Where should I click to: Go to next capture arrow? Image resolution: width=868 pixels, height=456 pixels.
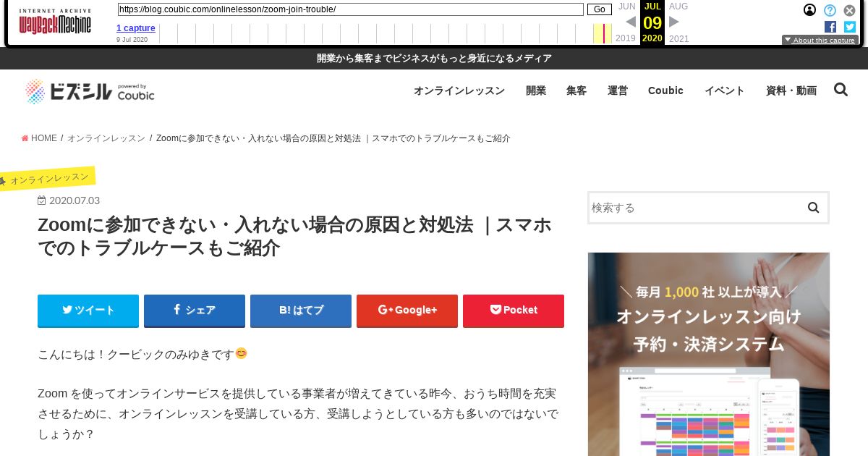[674, 22]
